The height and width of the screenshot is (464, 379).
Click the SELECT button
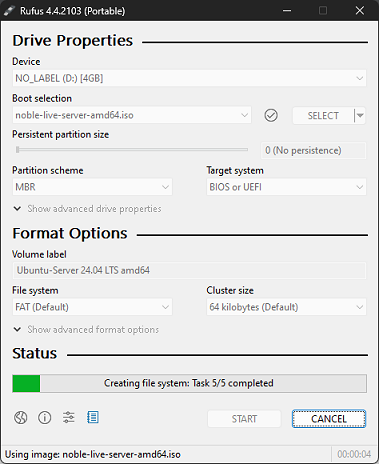click(323, 115)
